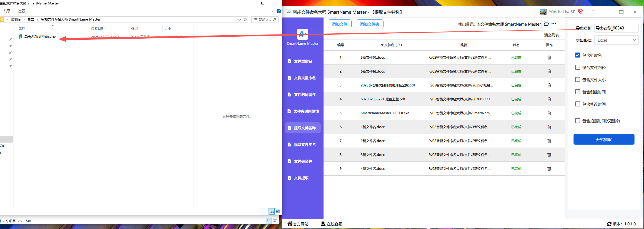Click the 此电脑 breadcrumb in Explorer

pyautogui.click(x=16, y=19)
